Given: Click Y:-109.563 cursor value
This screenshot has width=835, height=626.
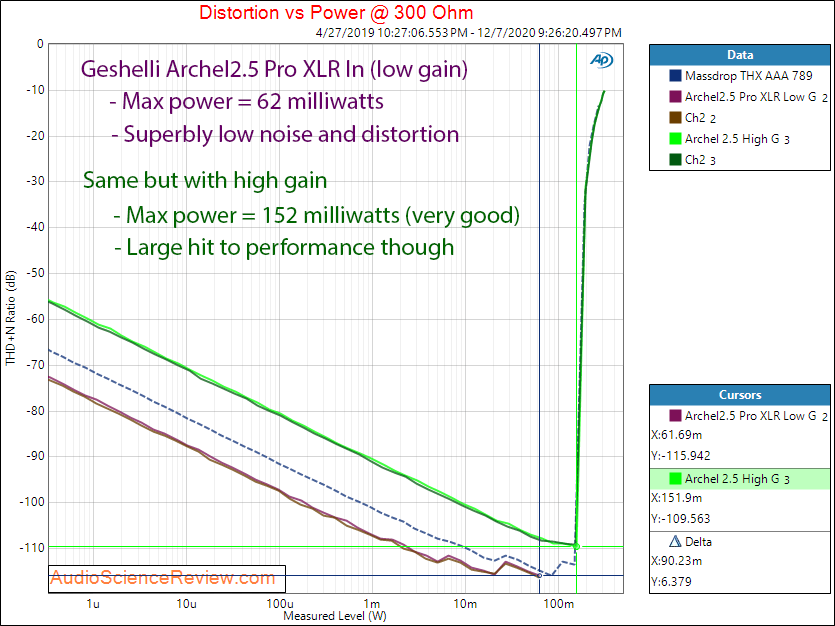Looking at the screenshot, I should pos(681,518).
